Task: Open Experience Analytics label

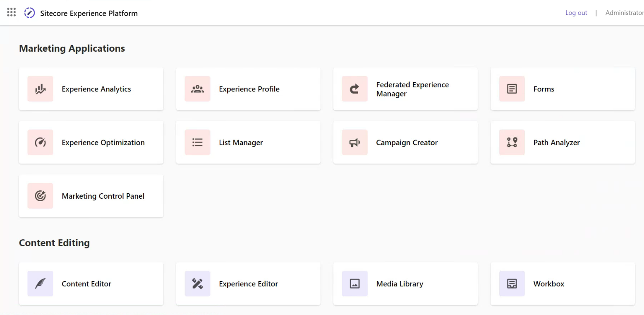Action: pos(96,89)
